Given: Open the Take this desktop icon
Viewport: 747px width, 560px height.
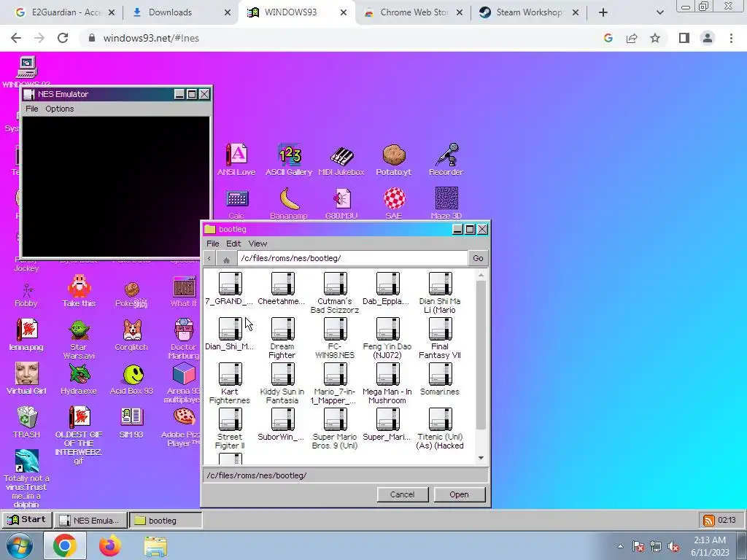Looking at the screenshot, I should (x=79, y=290).
